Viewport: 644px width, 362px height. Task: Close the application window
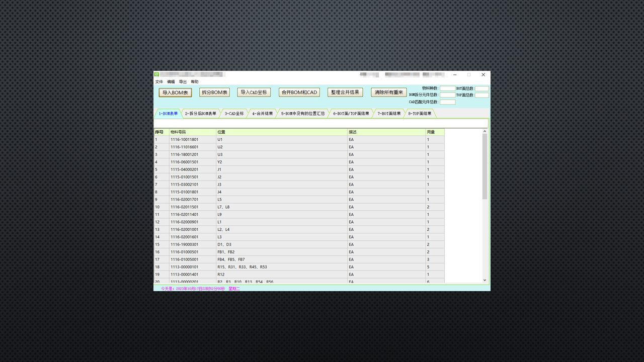(483, 74)
